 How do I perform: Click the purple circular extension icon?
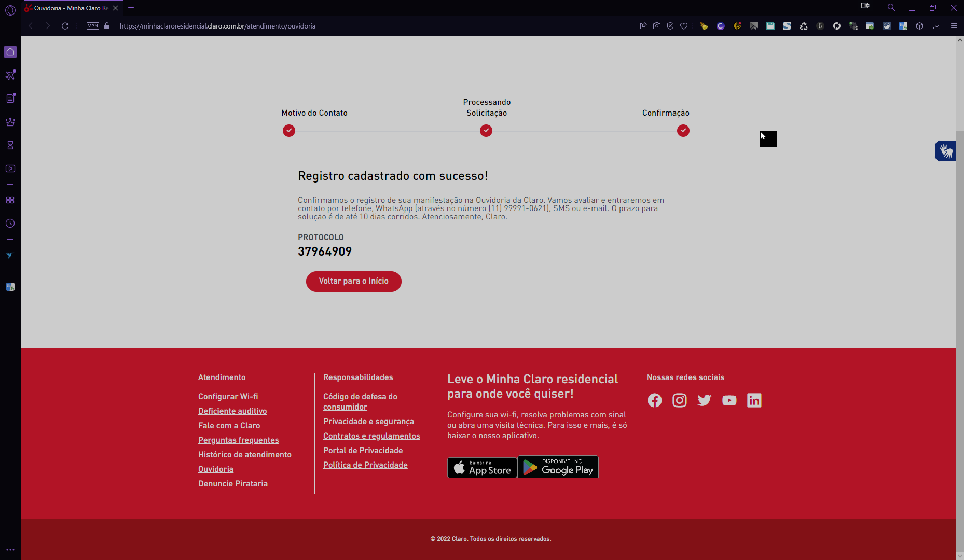[x=721, y=26]
